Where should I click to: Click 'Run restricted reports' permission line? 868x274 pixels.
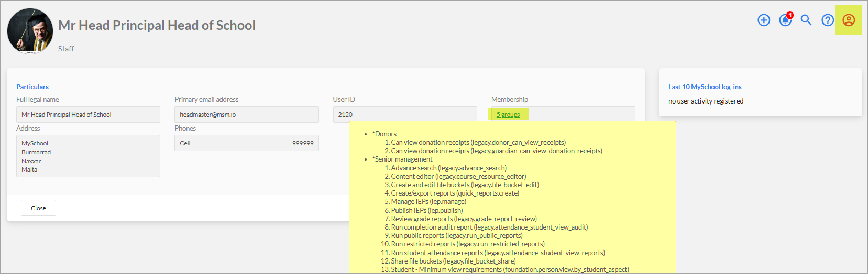pos(468,244)
